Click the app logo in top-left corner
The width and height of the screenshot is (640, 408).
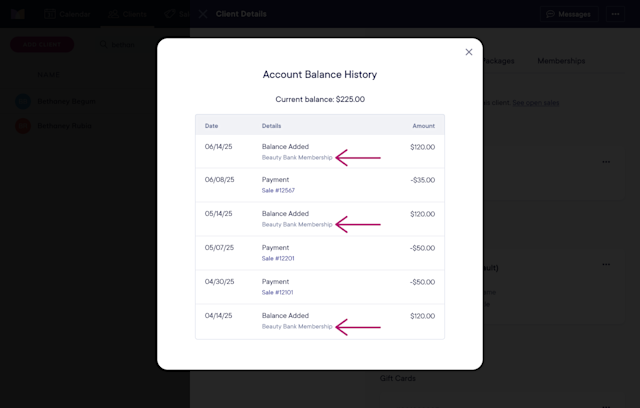click(18, 14)
